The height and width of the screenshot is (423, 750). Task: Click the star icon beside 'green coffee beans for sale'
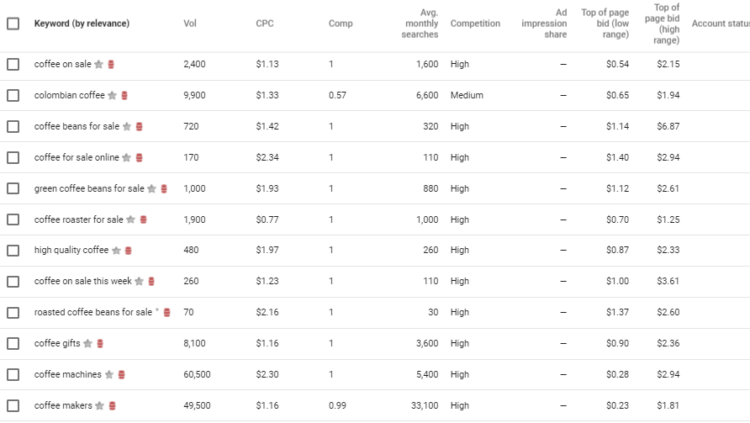click(151, 189)
